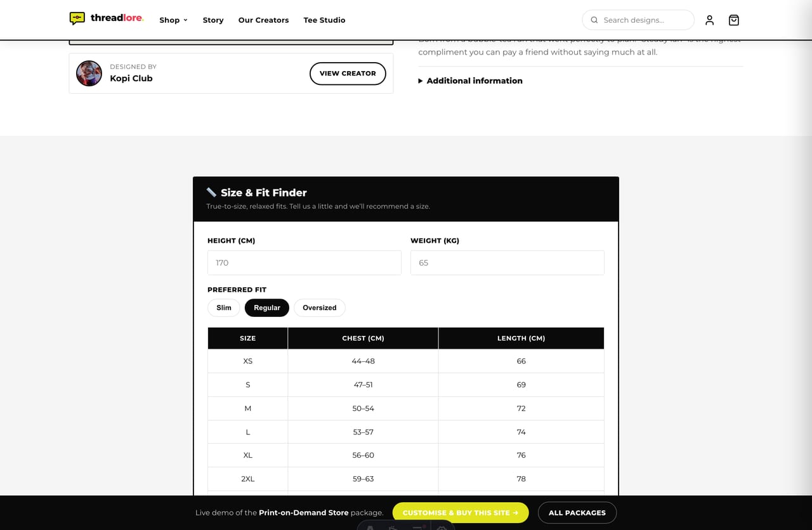This screenshot has width=812, height=530.
Task: Click the ruler icon beside Size & Fit Finder
Action: pyautogui.click(x=212, y=192)
